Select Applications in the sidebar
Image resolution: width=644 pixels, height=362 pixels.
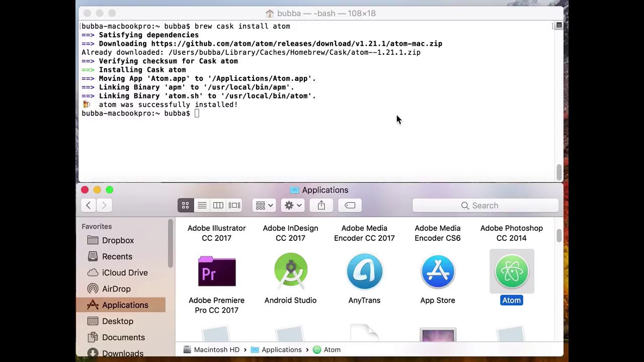point(121,305)
